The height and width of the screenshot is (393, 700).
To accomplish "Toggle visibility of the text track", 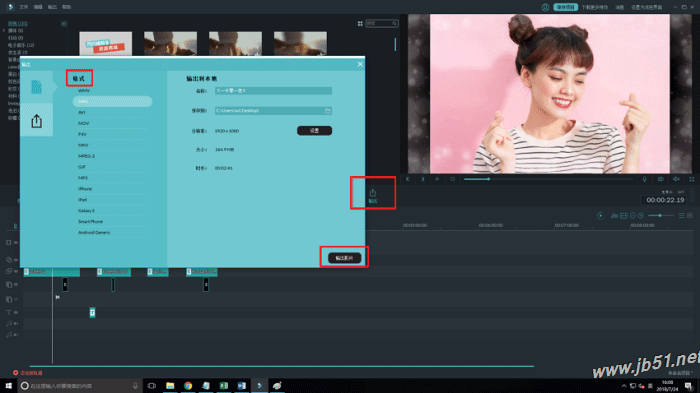I will 16,313.
